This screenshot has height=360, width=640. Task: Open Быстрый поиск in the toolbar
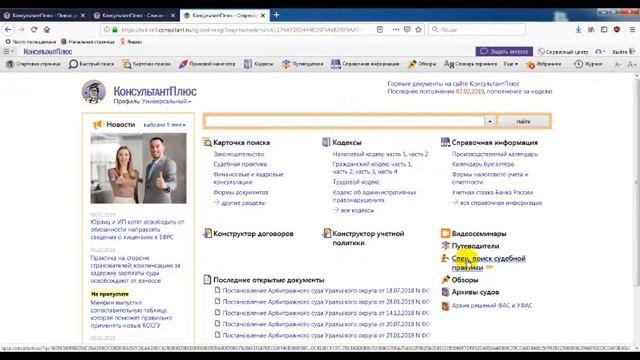(x=91, y=64)
